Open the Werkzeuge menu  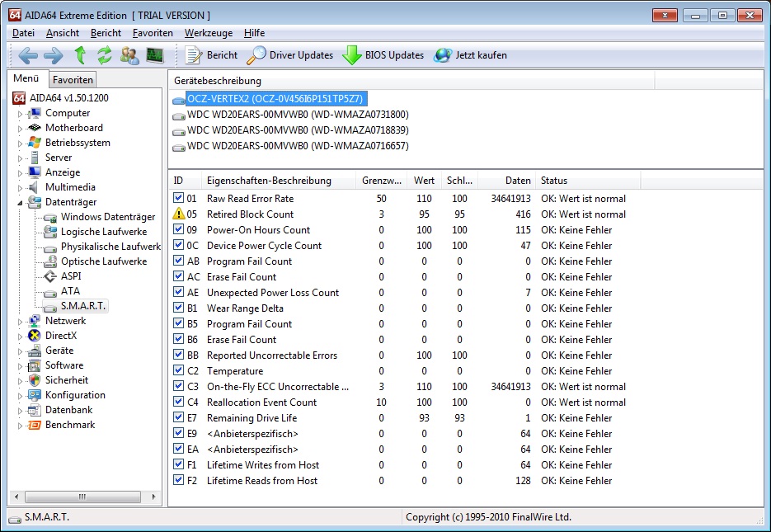tap(209, 33)
